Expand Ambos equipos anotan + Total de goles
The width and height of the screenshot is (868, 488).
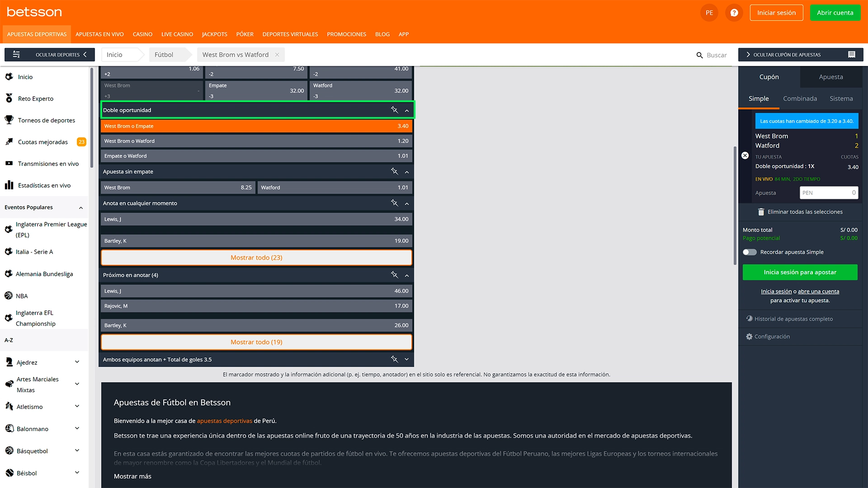[407, 359]
